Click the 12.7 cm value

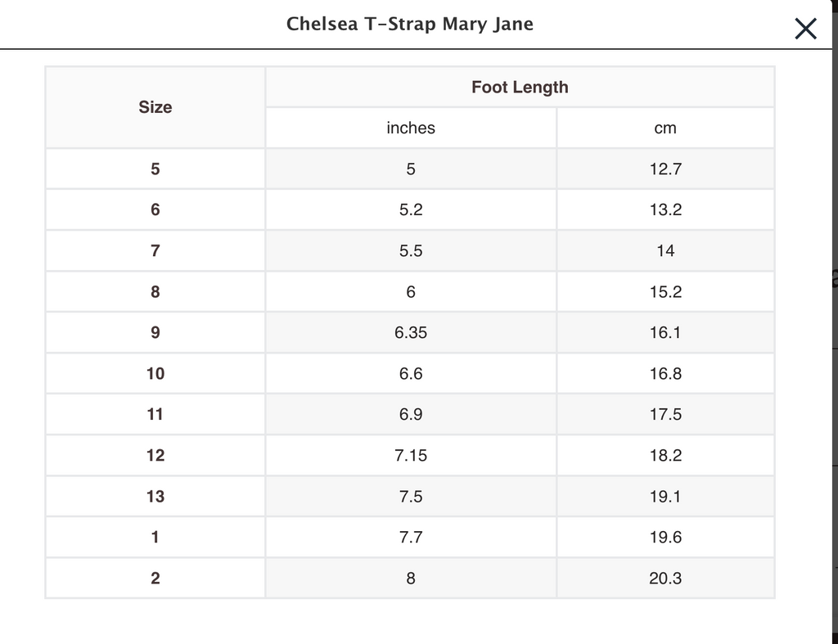point(665,169)
